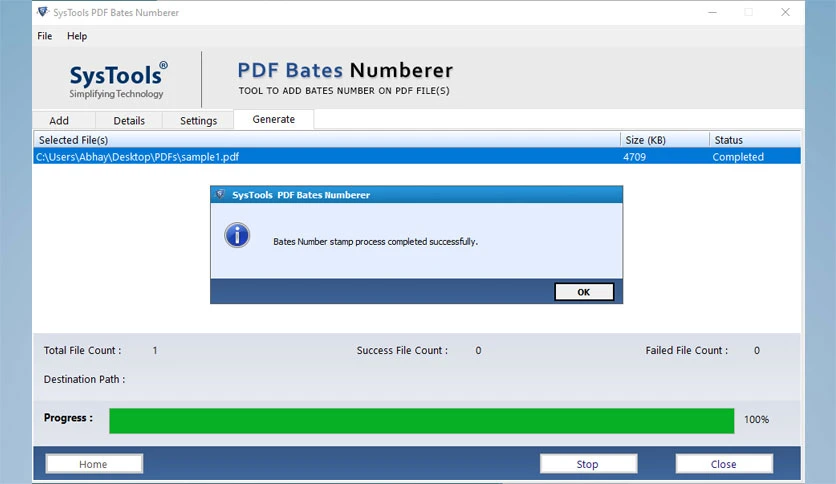Open the File menu
Screen dimensions: 836x484
pyautogui.click(x=45, y=36)
